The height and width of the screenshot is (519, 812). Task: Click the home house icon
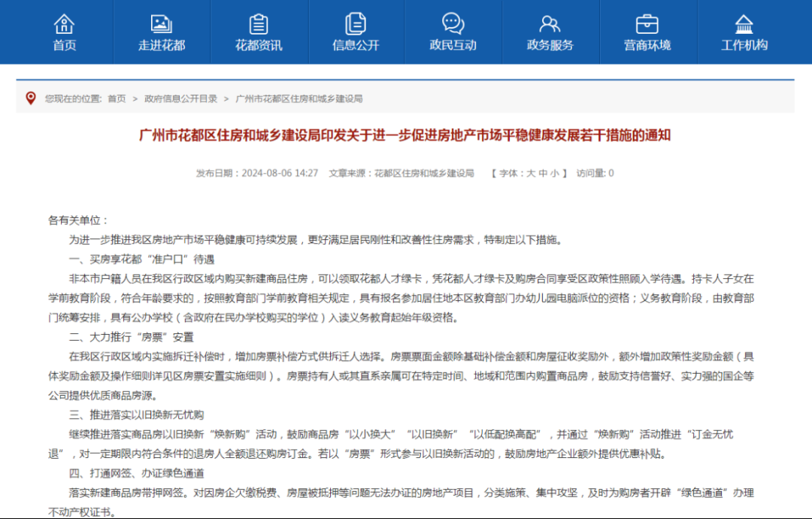tap(64, 24)
